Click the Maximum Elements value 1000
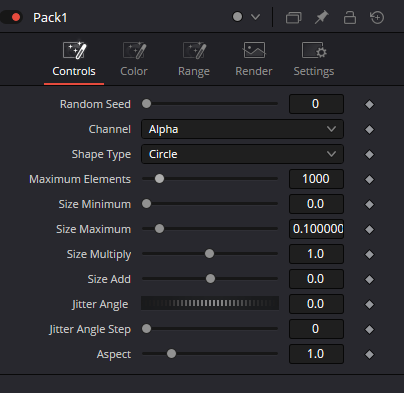 pyautogui.click(x=316, y=179)
